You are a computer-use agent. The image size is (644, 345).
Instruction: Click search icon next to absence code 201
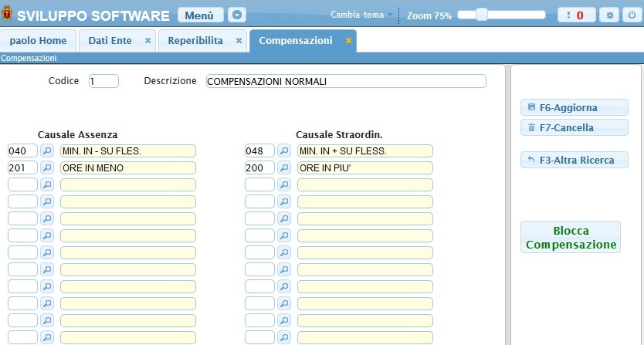point(47,168)
